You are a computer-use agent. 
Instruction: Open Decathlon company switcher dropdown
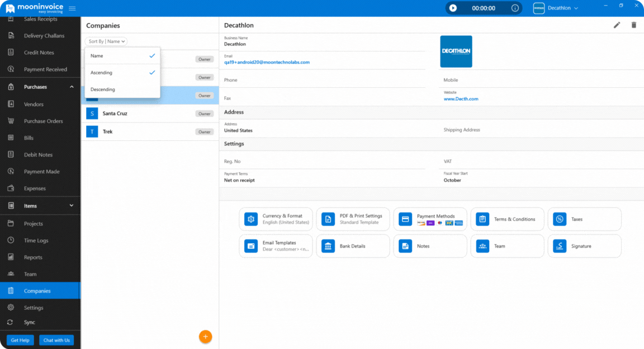pos(556,8)
